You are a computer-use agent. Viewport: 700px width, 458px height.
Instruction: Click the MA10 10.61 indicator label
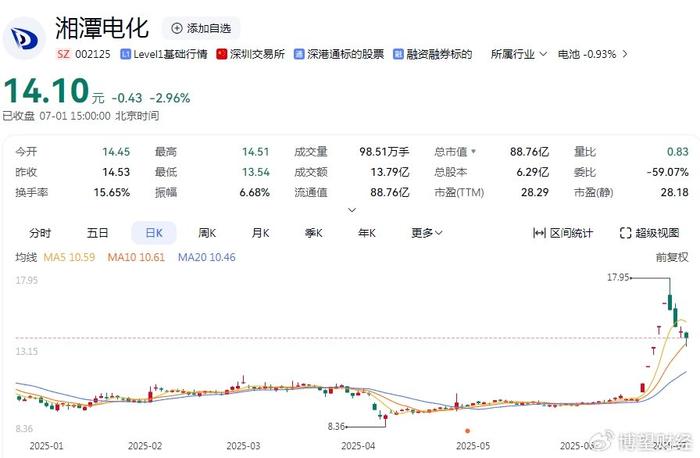click(x=136, y=257)
